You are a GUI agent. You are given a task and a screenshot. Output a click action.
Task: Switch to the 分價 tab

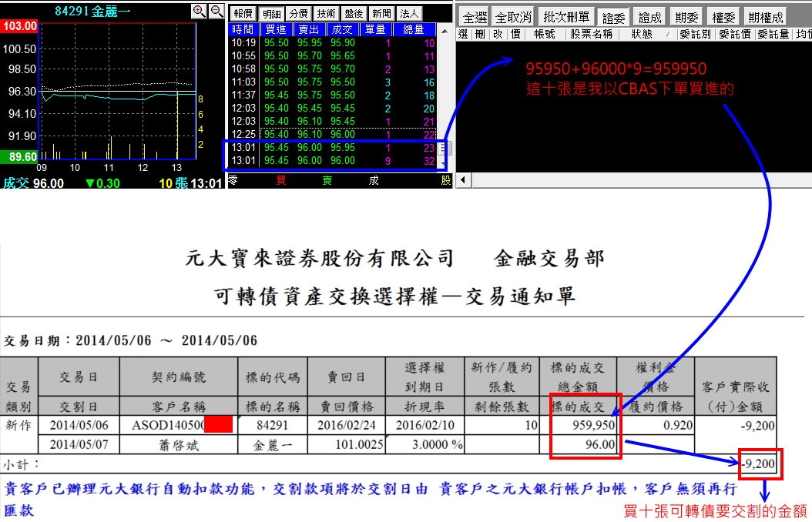click(x=299, y=13)
